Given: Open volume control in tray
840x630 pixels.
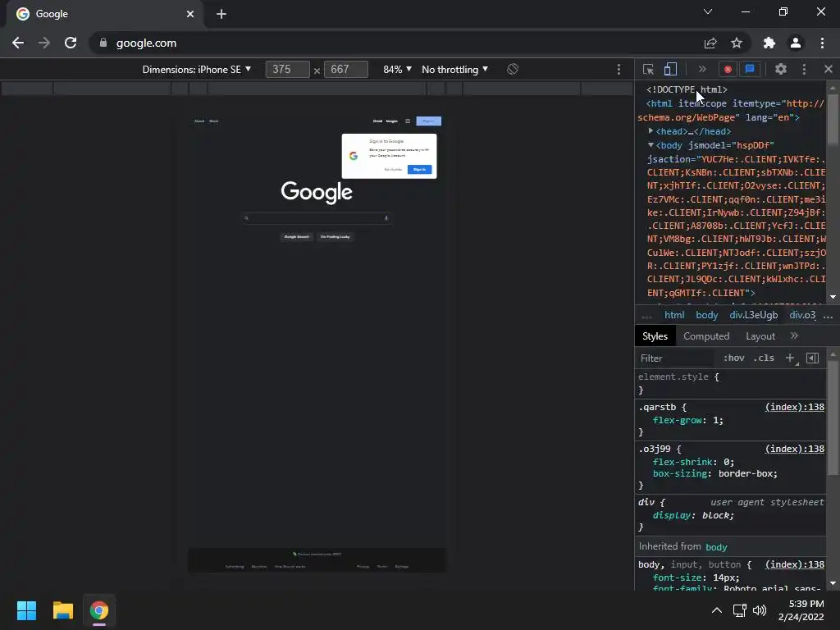Looking at the screenshot, I should pos(760,610).
